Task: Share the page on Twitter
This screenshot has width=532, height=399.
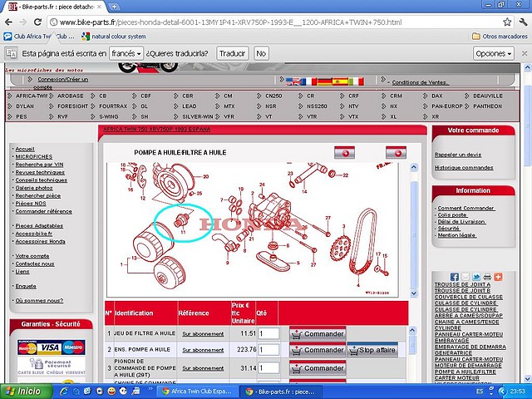Action: coord(476,277)
